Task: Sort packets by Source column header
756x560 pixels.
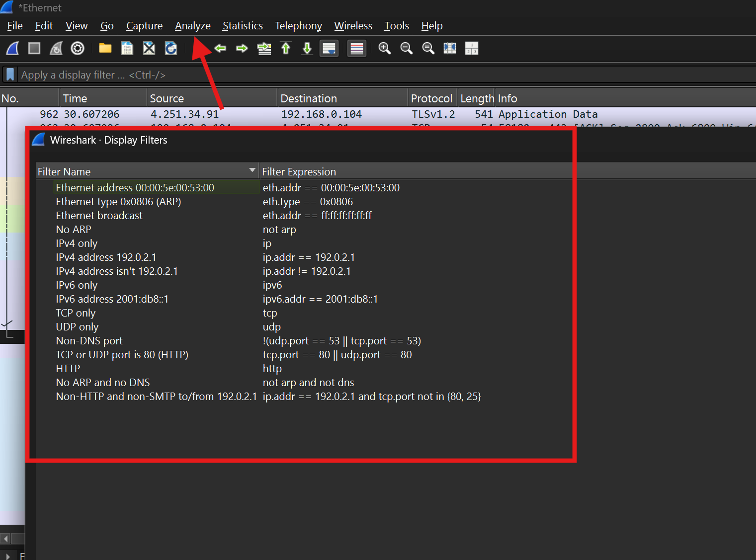Action: [212, 98]
